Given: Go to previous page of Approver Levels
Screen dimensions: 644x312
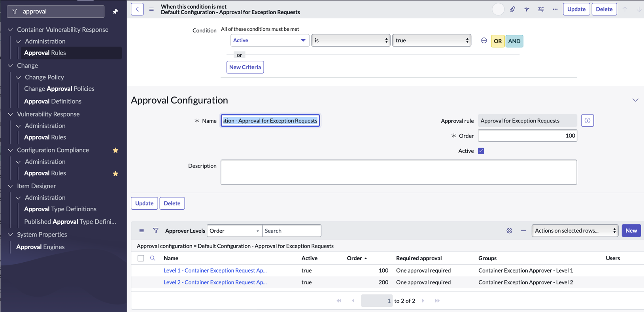Looking at the screenshot, I should point(353,301).
